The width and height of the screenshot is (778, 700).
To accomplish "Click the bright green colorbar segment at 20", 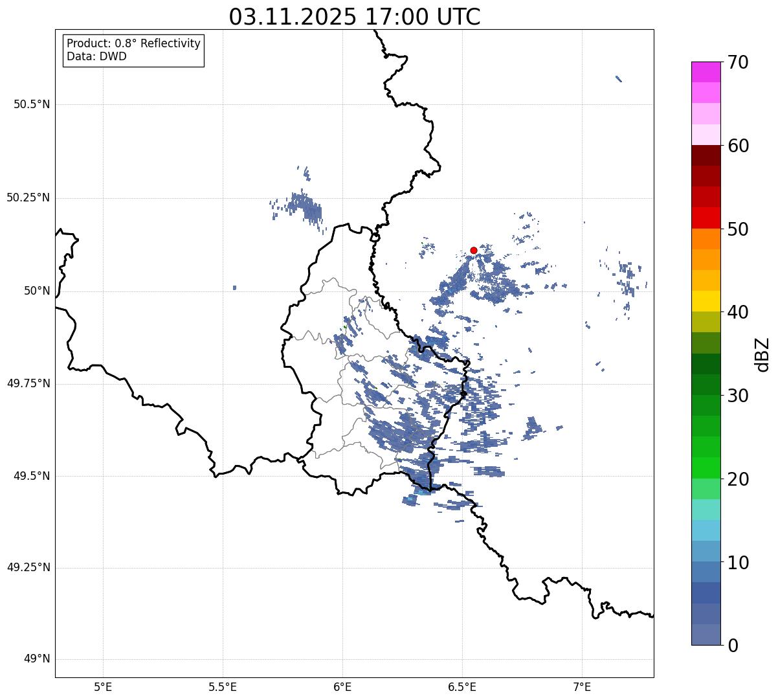I will (x=706, y=468).
